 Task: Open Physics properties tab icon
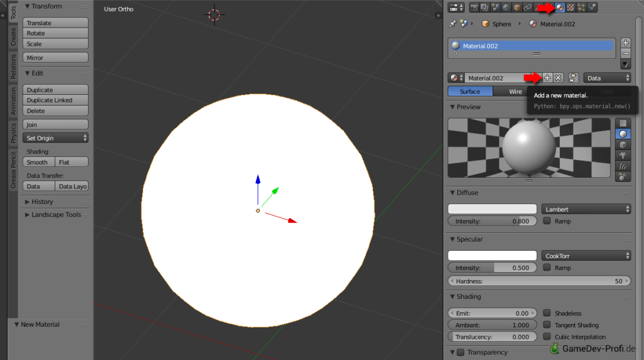[592, 8]
